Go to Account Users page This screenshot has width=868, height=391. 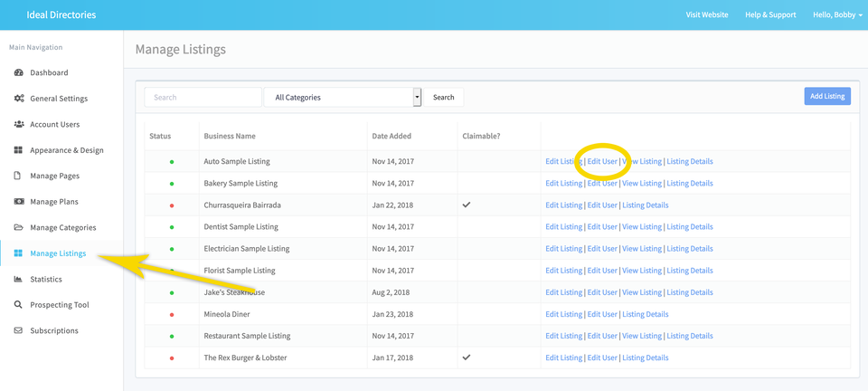click(55, 124)
